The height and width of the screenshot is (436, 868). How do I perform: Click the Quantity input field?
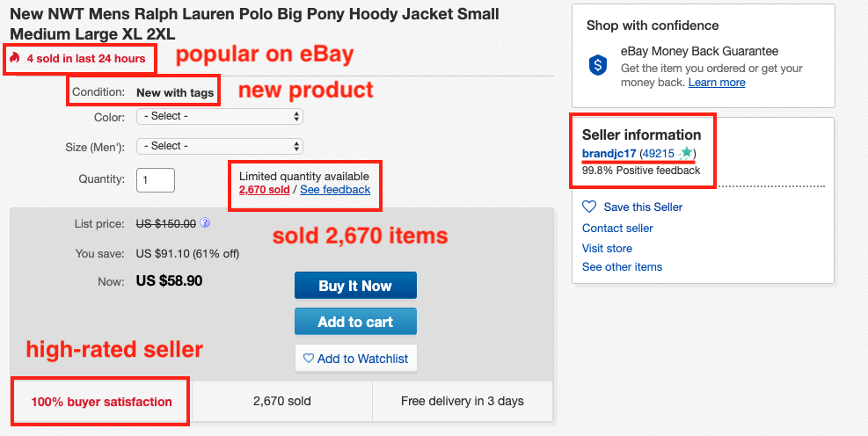click(x=156, y=180)
